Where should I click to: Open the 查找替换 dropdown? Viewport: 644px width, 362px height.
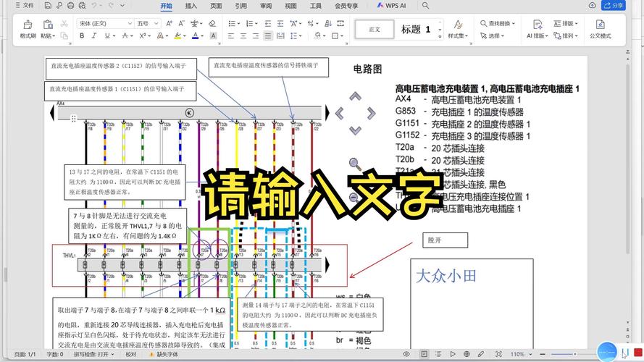coord(498,23)
